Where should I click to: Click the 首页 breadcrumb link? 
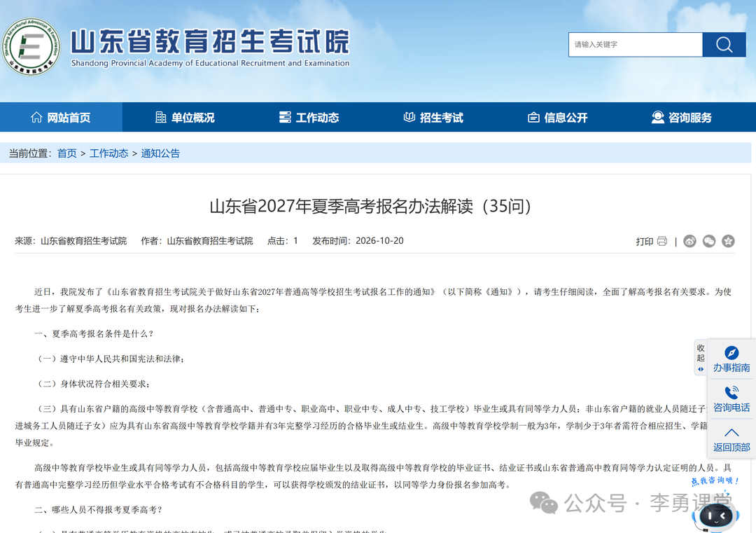(x=67, y=153)
